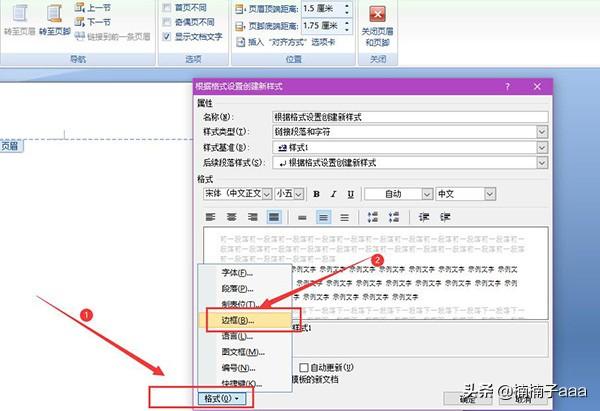Screen dimensions: 600x411
Task: Toggle Italic formatting in style dialog
Action: pyautogui.click(x=333, y=194)
